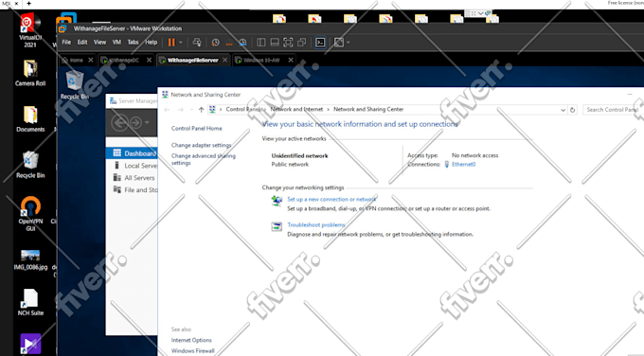This screenshot has width=644, height=356.
Task: Refresh the Network and Sharing Center window
Action: click(x=573, y=110)
